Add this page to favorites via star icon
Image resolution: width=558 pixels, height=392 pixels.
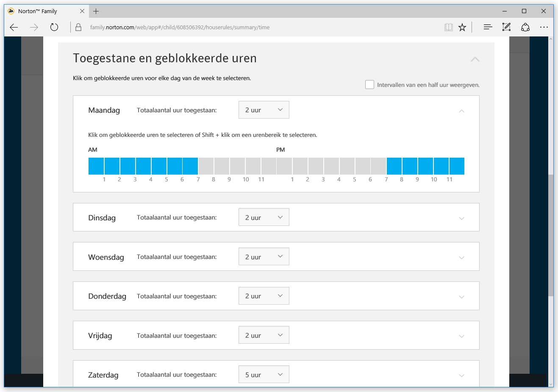pos(462,27)
